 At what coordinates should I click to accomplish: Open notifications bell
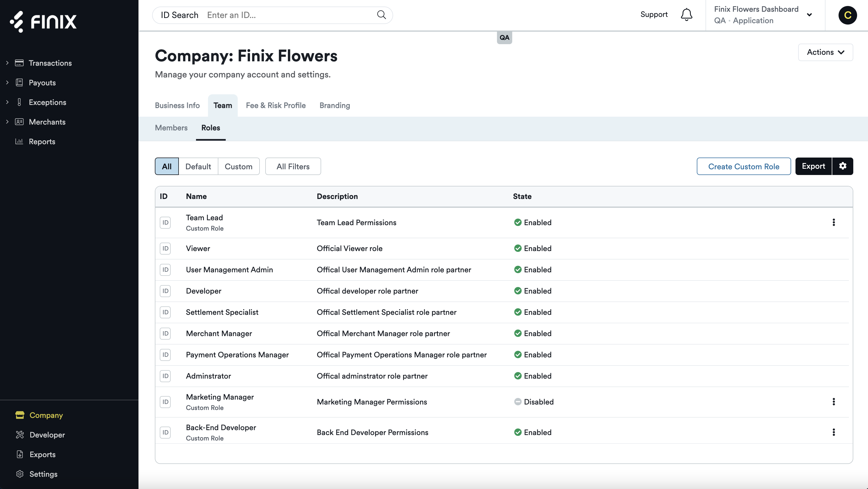tap(686, 15)
